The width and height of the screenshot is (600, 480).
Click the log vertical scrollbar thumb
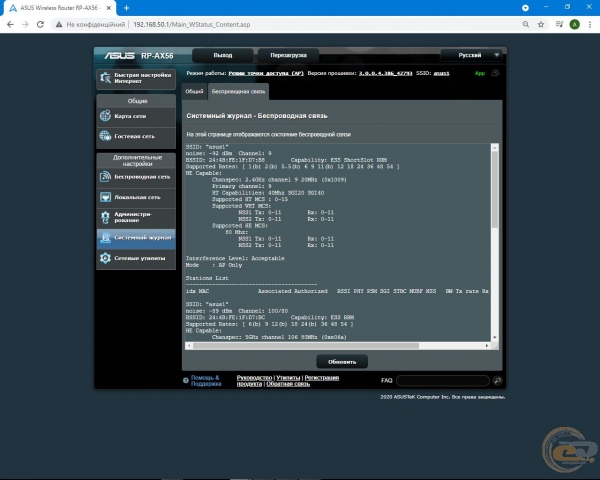click(x=495, y=189)
